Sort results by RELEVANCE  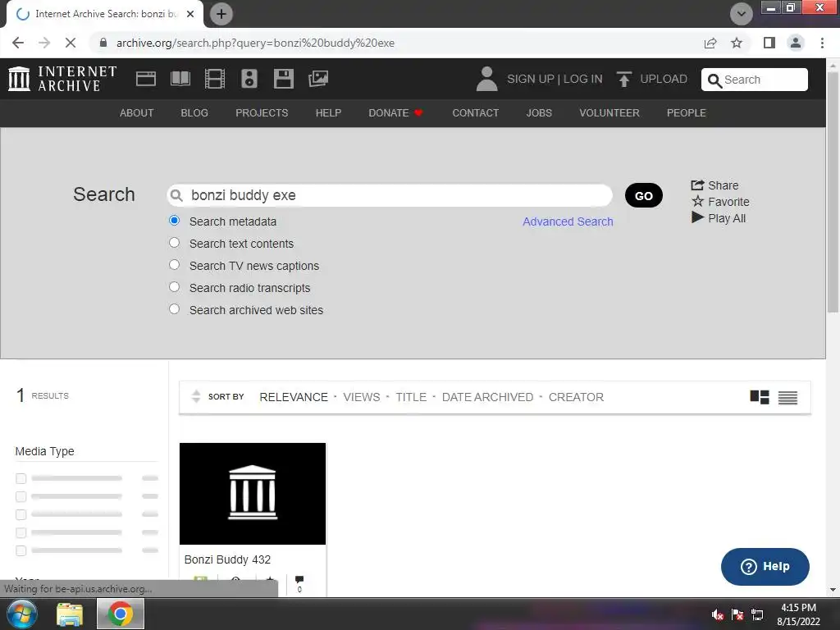[x=294, y=398]
